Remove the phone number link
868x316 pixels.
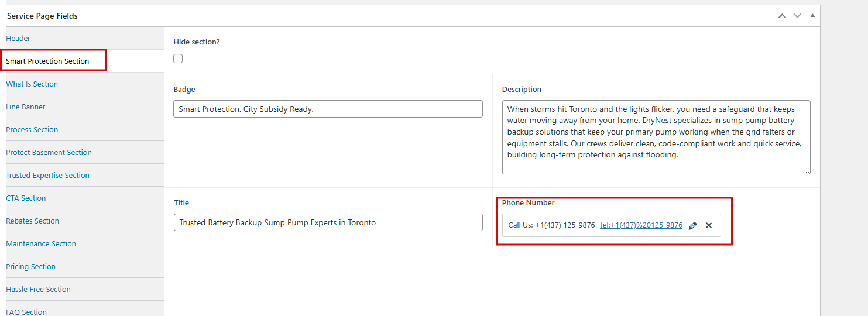709,225
